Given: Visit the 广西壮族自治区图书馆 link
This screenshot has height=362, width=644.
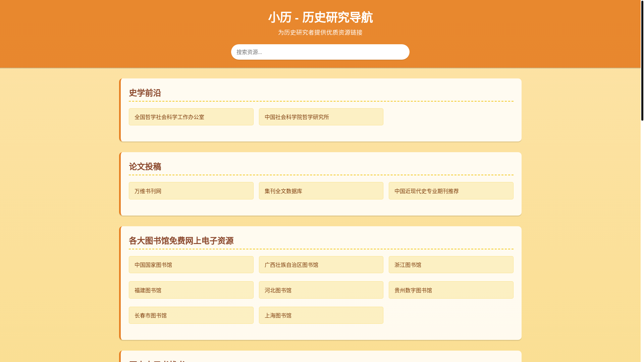Looking at the screenshot, I should click(x=321, y=265).
